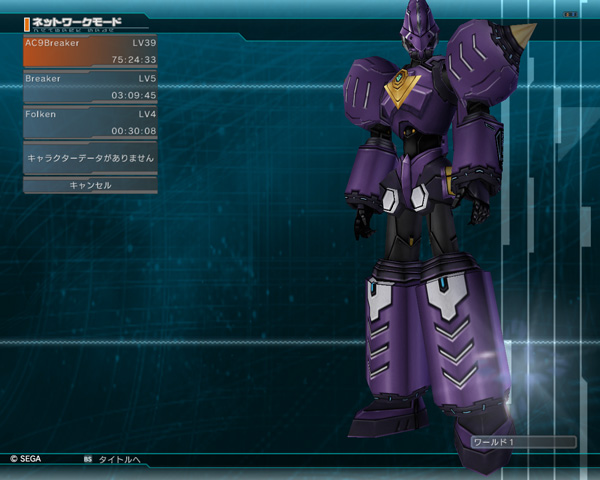Click the play time 03:09:45
The width and height of the screenshot is (600, 480).
134,95
